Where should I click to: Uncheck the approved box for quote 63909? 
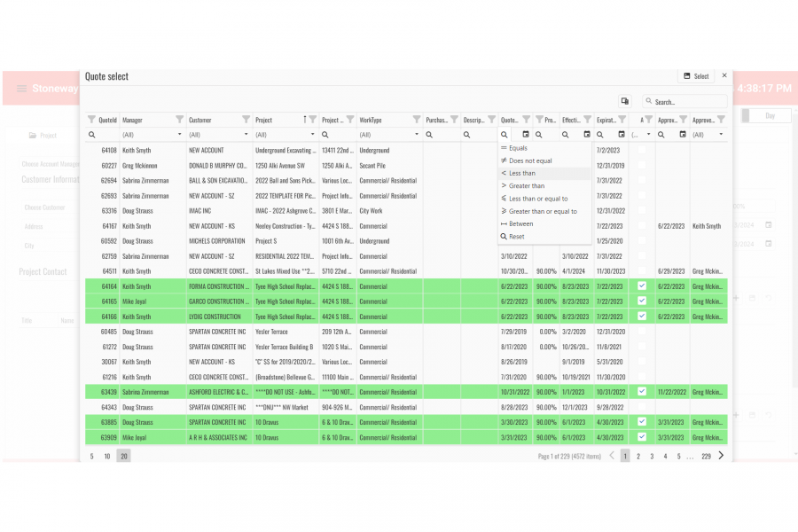(x=642, y=437)
